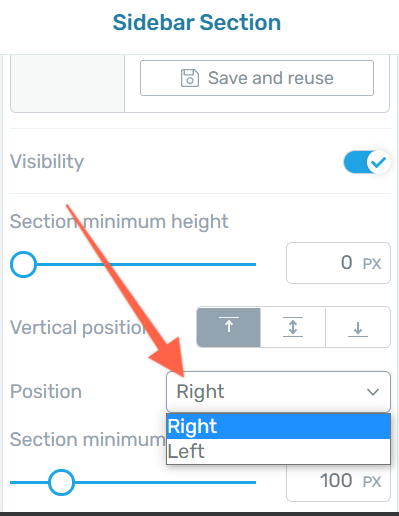
Task: Align section content to bottom
Action: (x=358, y=327)
